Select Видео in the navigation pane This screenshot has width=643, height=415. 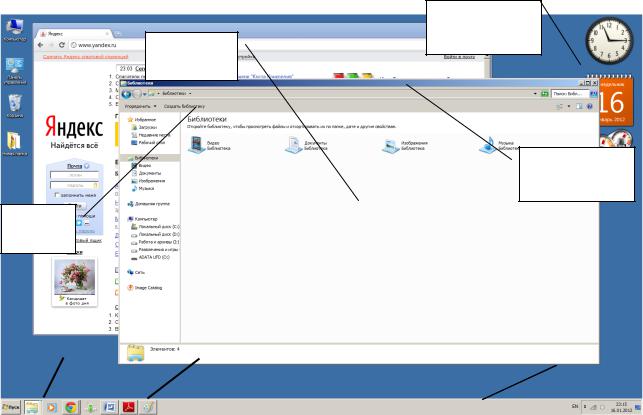click(141, 166)
